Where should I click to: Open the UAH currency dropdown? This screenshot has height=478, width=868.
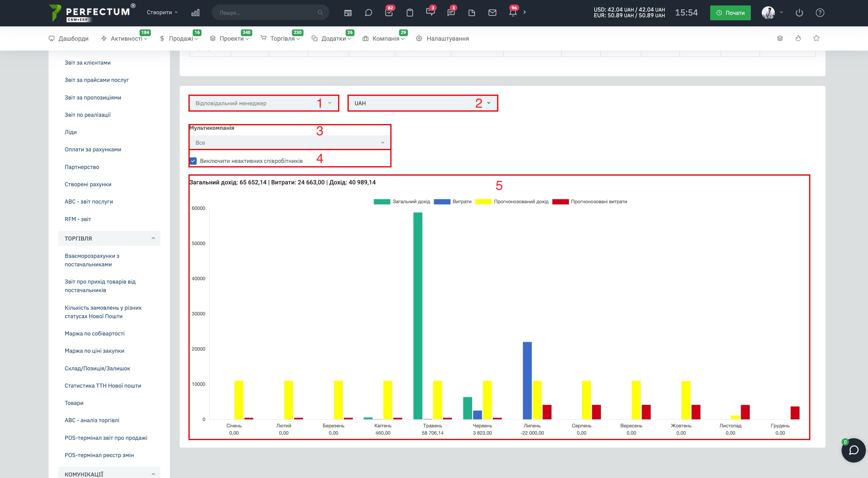[422, 103]
